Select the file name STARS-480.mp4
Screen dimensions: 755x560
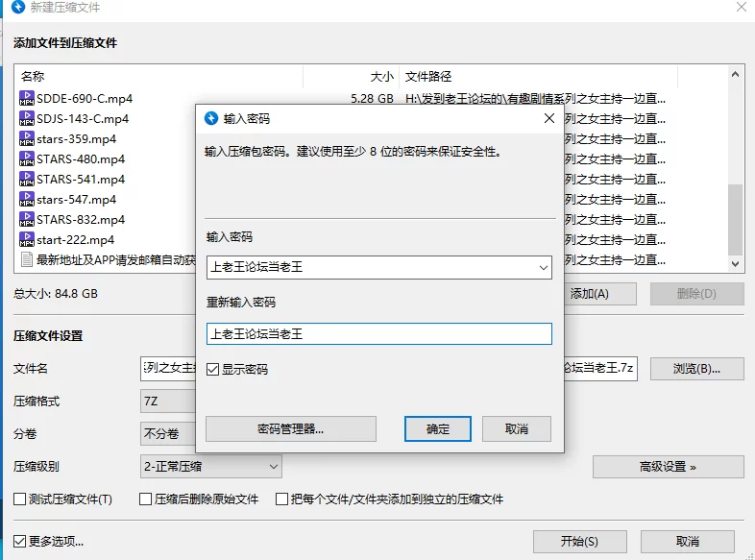81,158
